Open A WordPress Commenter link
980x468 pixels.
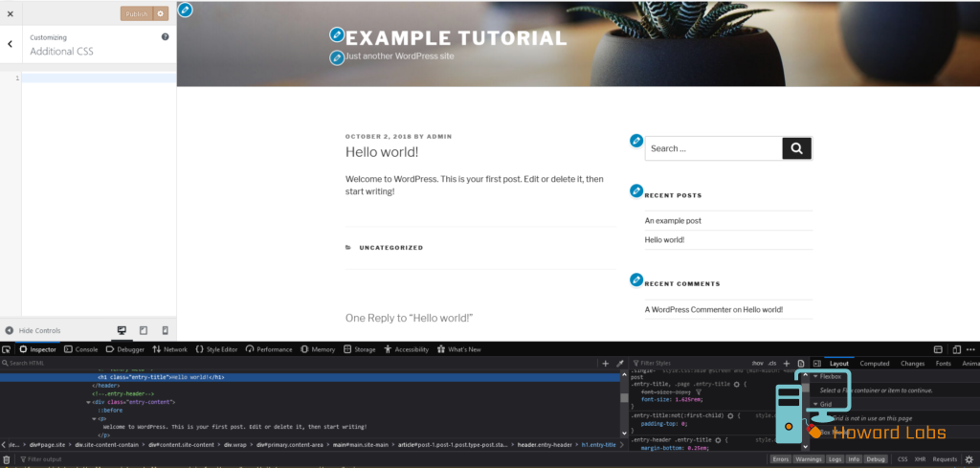pyautogui.click(x=688, y=309)
